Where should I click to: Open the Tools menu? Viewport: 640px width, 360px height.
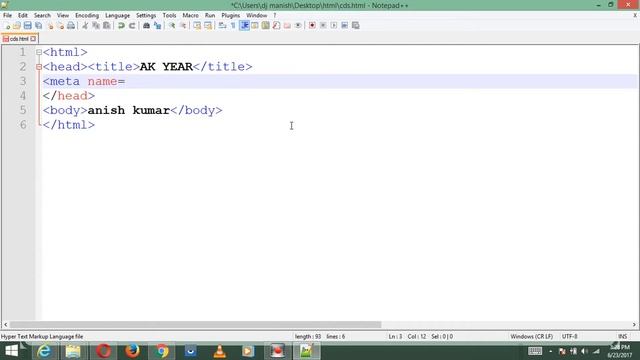point(169,16)
